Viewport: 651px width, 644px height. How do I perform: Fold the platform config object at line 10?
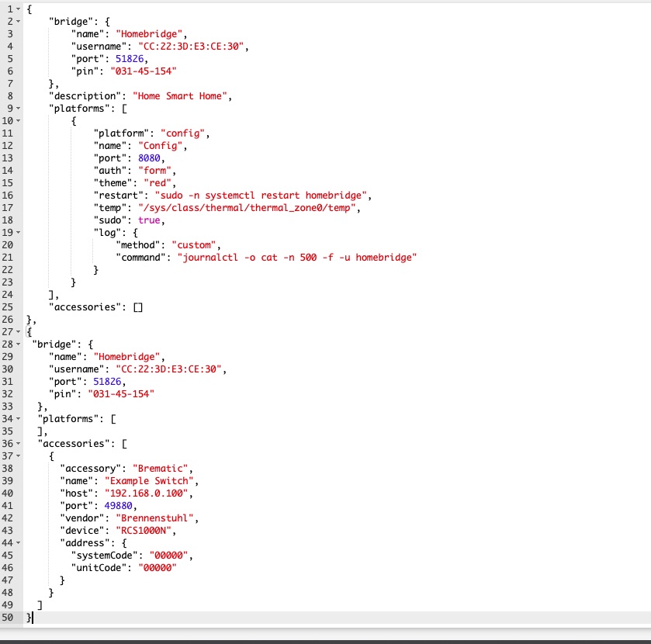(19, 121)
